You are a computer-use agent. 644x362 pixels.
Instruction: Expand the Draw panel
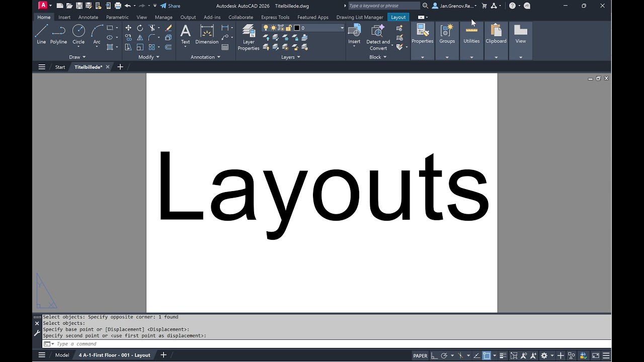[x=77, y=57]
